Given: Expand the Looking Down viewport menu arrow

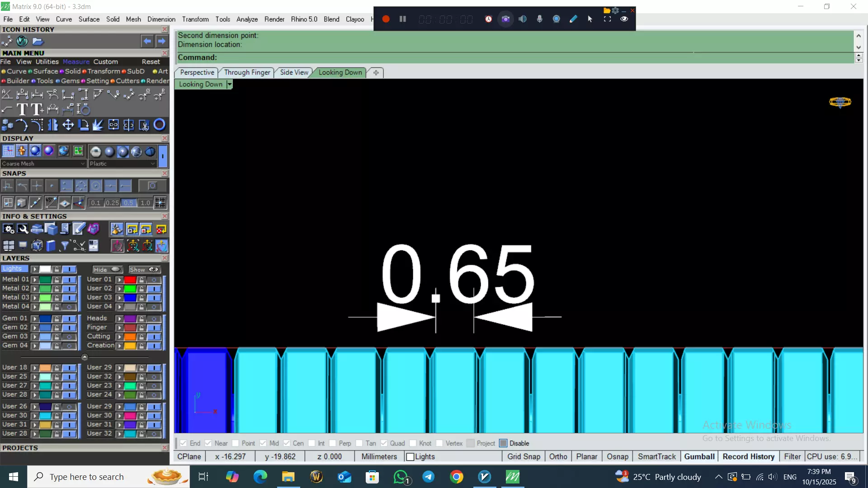Looking at the screenshot, I should coord(230,84).
